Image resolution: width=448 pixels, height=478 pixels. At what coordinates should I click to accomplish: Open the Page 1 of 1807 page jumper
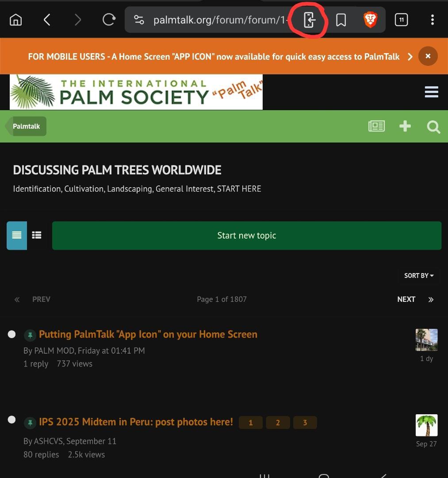pos(222,300)
